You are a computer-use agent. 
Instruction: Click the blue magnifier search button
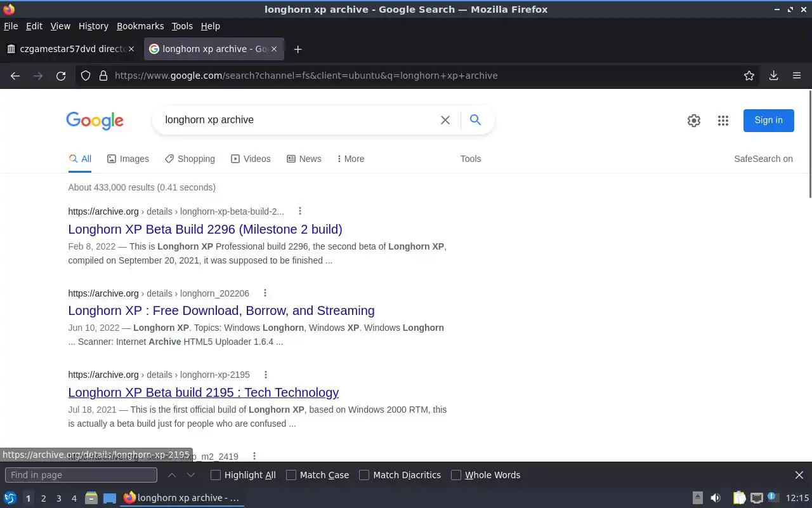(x=475, y=119)
